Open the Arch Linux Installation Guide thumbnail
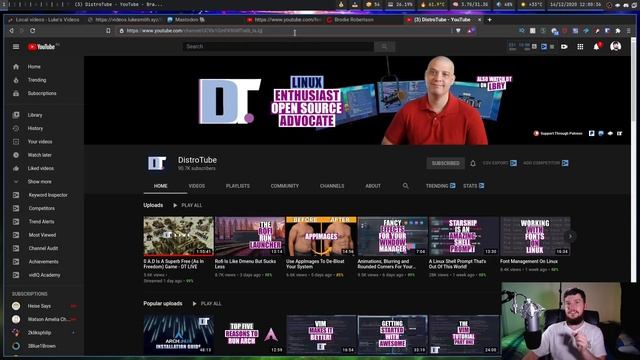 click(x=178, y=334)
